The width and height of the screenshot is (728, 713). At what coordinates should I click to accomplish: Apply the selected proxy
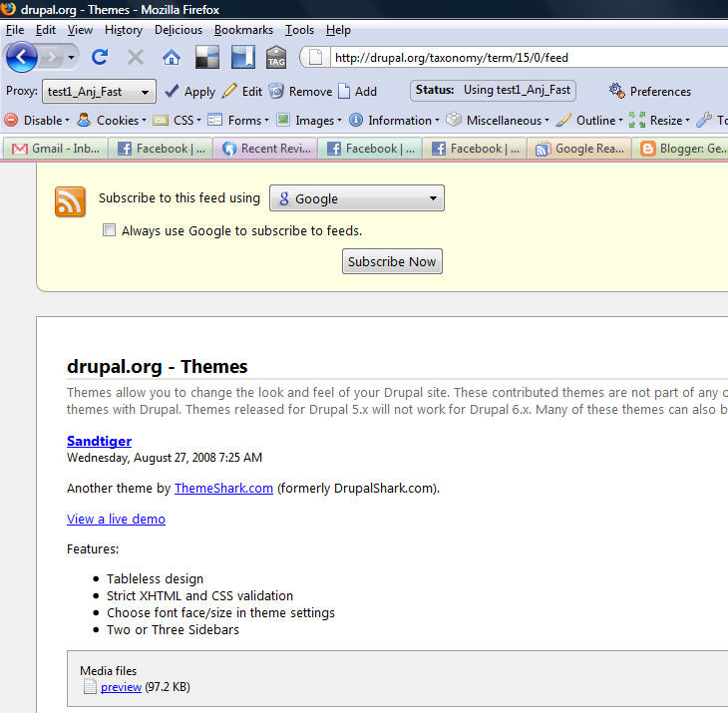click(189, 91)
